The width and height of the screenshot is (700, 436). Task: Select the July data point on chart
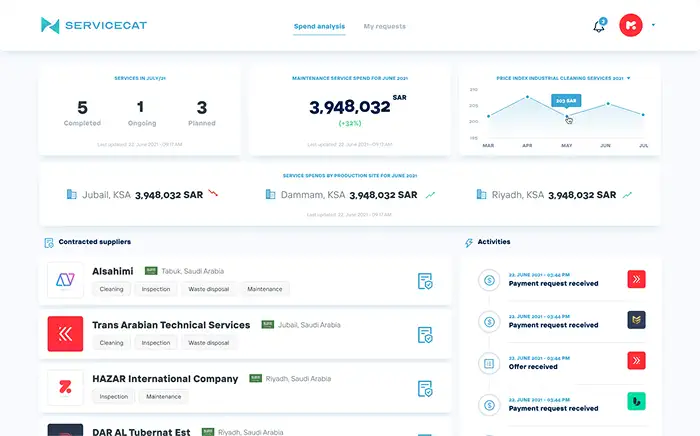point(643,115)
